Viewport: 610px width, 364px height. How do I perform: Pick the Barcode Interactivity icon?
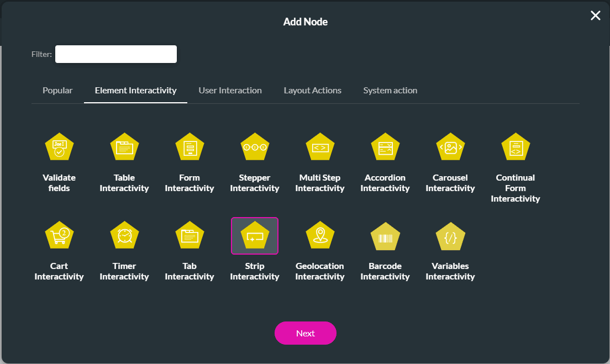click(385, 236)
